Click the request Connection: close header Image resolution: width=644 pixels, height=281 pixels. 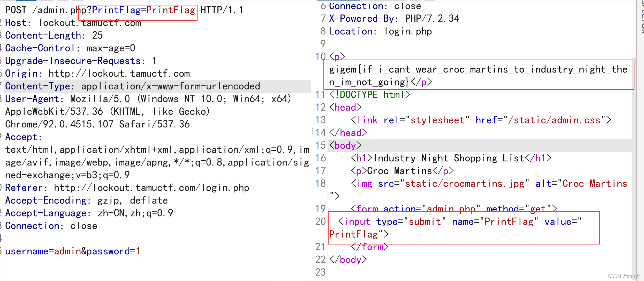point(51,226)
